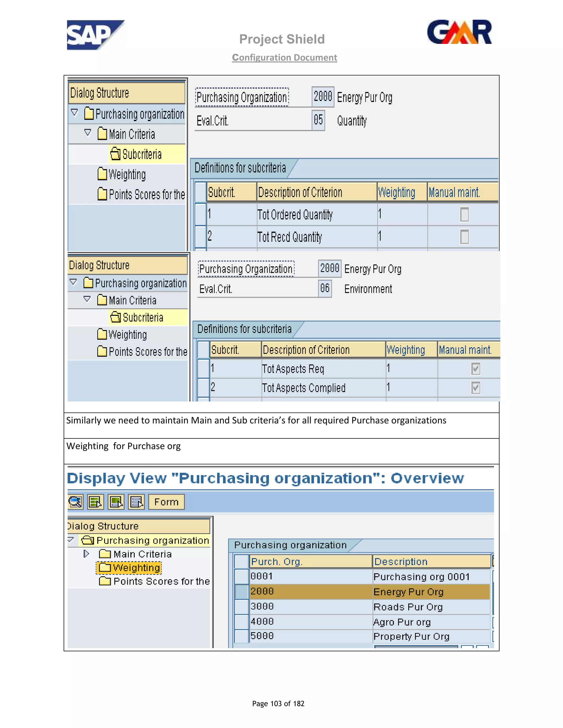Select Subcriteria folder in top dialog structure
This screenshot has height=728, width=563.
point(136,154)
